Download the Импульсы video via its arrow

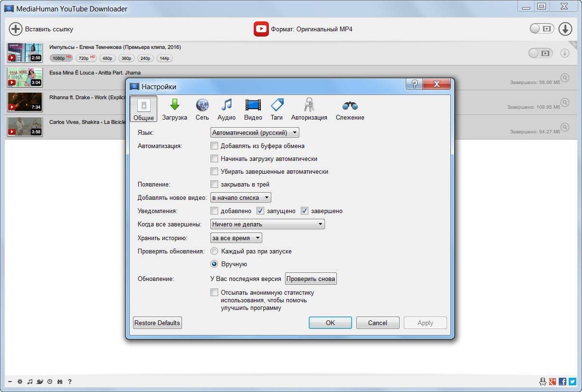(x=565, y=53)
